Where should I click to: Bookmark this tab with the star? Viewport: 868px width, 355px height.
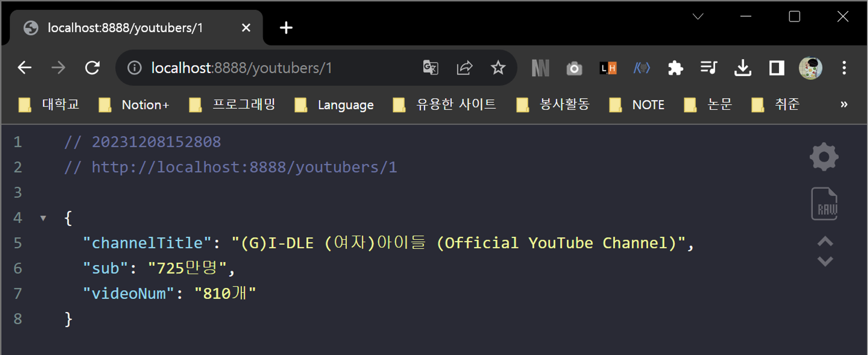tap(498, 68)
